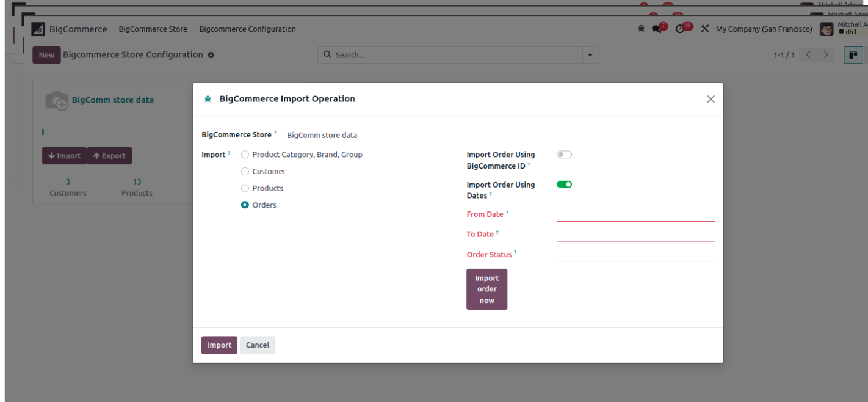Click the help mark next to Order Status
This screenshot has height=402, width=868.
click(x=515, y=252)
